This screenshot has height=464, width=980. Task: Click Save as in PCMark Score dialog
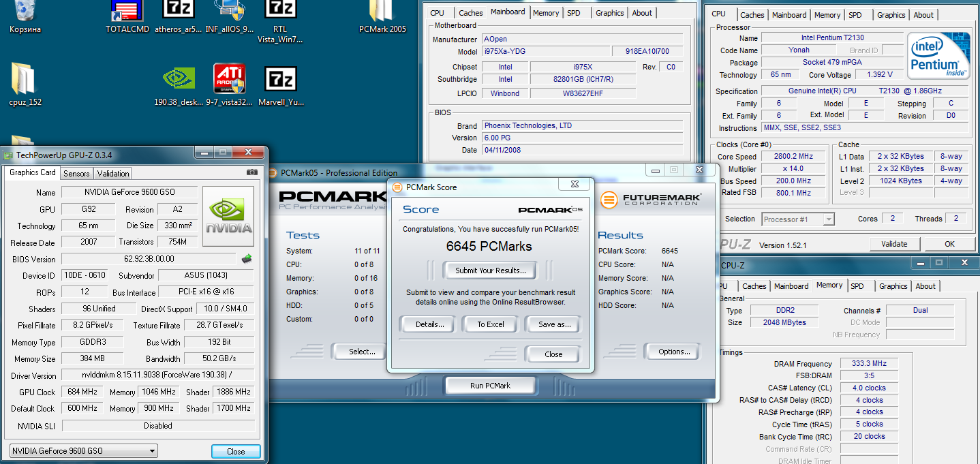pyautogui.click(x=554, y=324)
